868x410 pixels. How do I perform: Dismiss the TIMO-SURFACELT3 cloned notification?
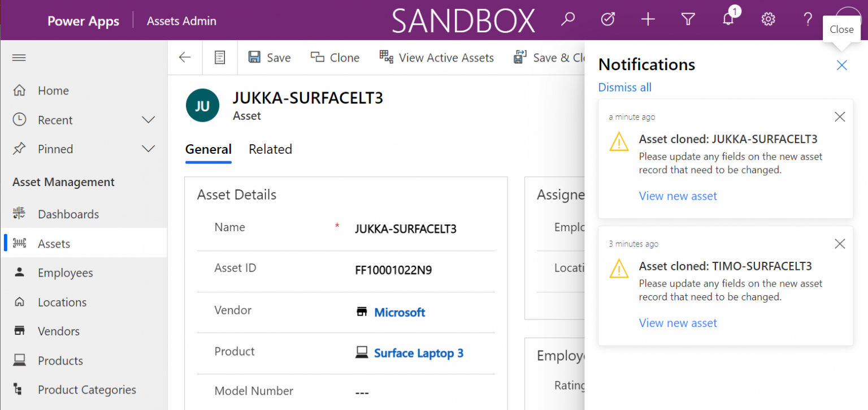point(840,244)
